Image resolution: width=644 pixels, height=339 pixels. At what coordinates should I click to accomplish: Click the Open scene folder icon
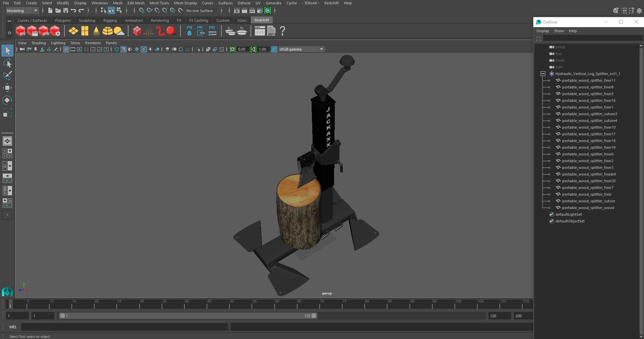(x=58, y=11)
